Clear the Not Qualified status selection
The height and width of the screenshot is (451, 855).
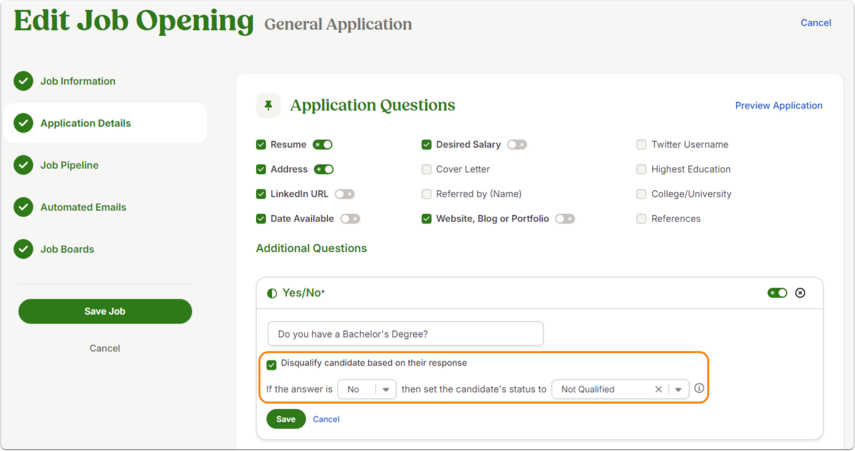(x=658, y=389)
